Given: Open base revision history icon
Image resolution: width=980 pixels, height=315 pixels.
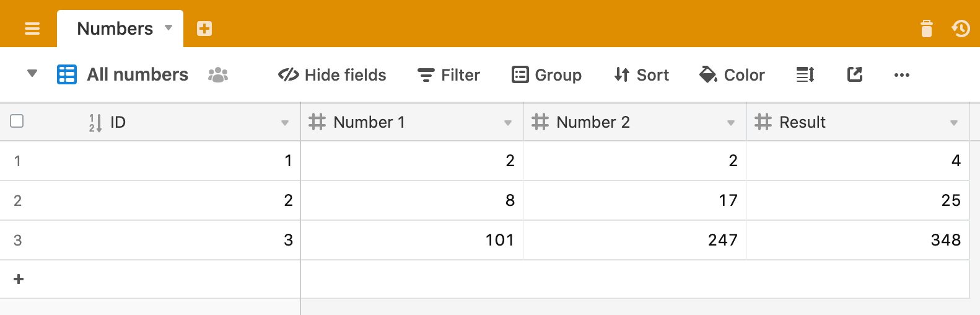Looking at the screenshot, I should (961, 29).
